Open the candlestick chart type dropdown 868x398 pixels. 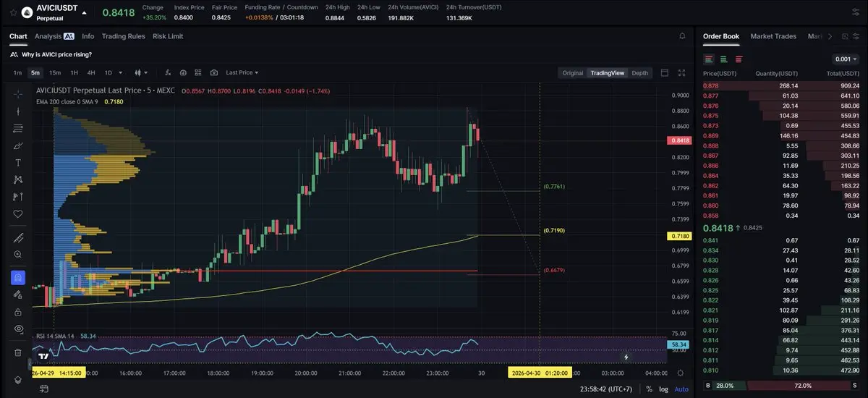pos(141,72)
